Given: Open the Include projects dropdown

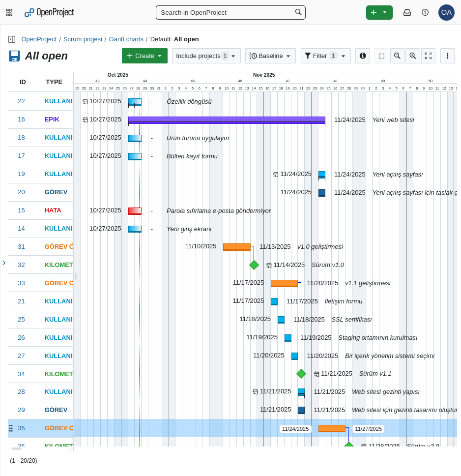Looking at the screenshot, I should click(x=206, y=56).
